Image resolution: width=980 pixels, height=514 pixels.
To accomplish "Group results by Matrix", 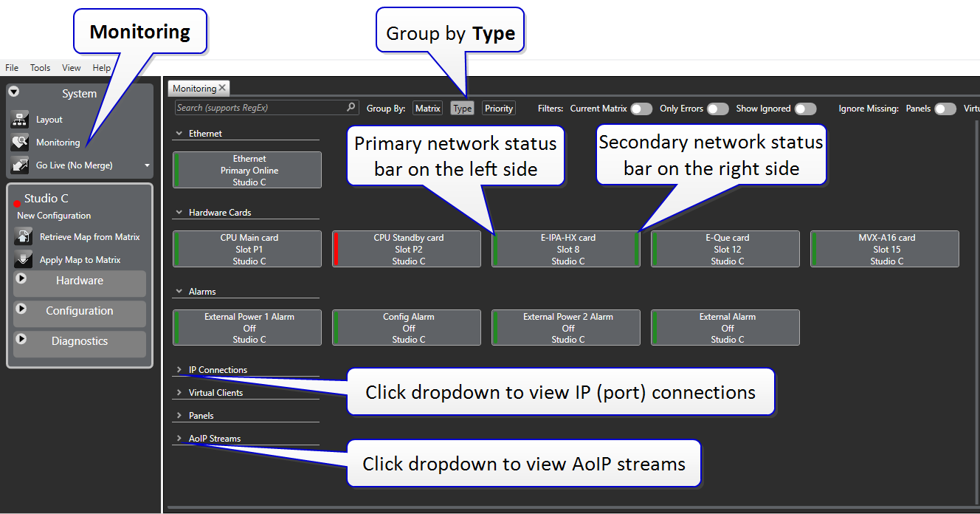I will pyautogui.click(x=427, y=108).
